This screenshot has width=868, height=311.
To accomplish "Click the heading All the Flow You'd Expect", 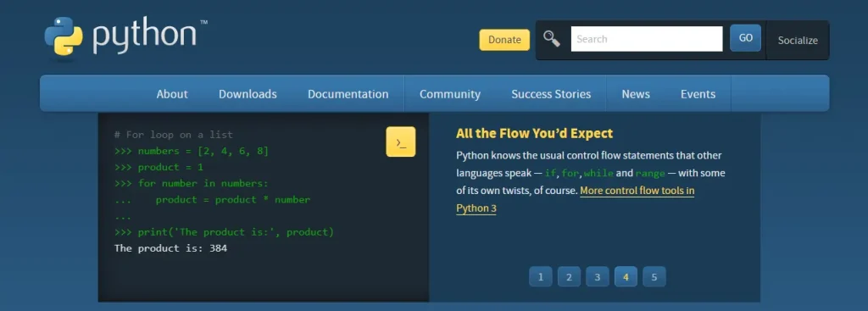I will tap(535, 133).
